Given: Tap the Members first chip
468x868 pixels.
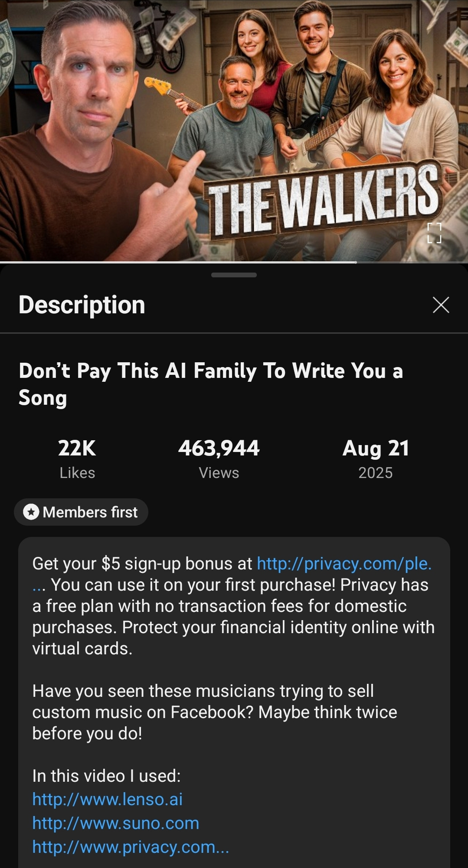Looking at the screenshot, I should tap(81, 512).
